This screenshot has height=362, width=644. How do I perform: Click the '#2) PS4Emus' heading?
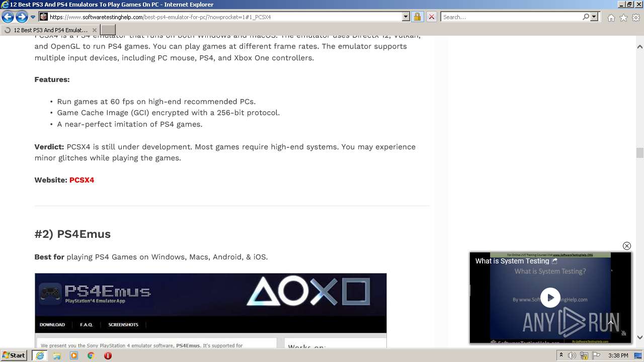point(72,234)
